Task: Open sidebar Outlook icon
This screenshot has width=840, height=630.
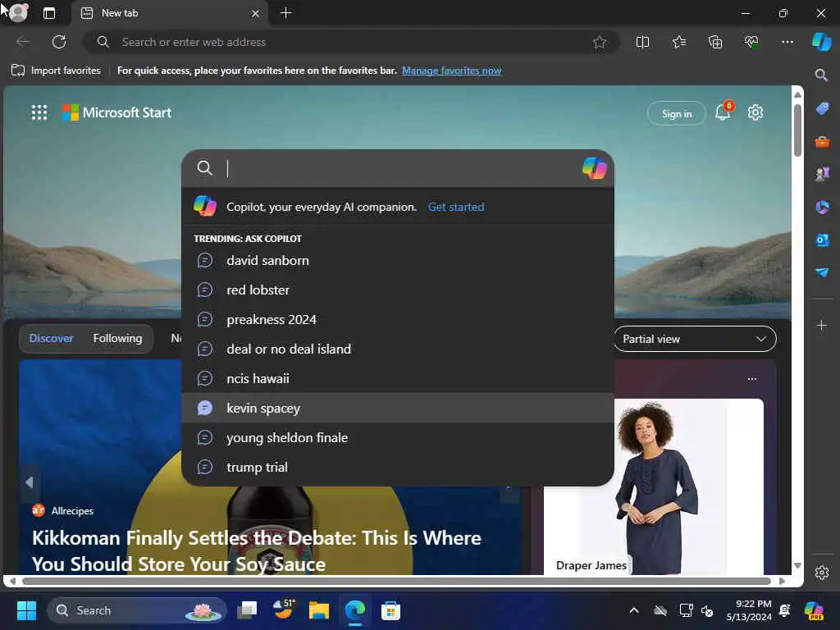Action: (x=822, y=240)
